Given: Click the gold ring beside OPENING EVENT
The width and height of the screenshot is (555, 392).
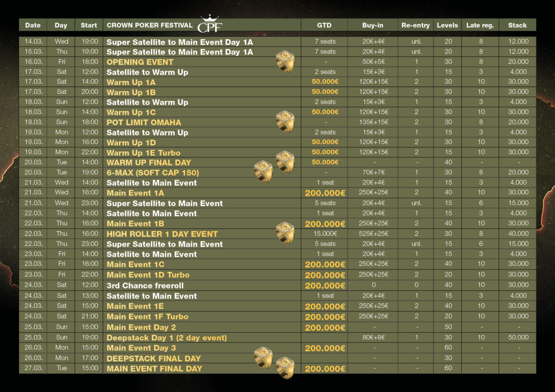Looking at the screenshot, I should tap(285, 61).
